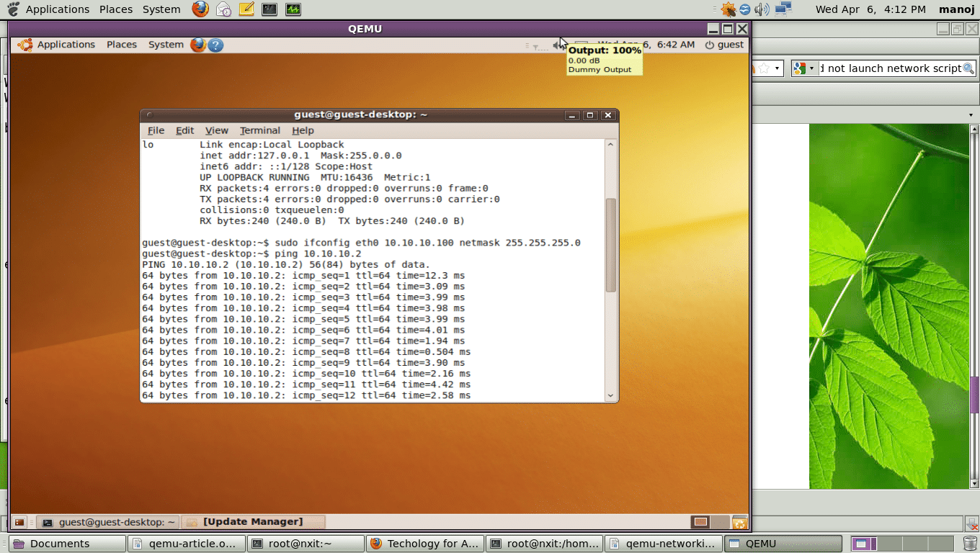Click the blue help icon in guest panel
The height and width of the screenshot is (553, 980).
pos(215,45)
